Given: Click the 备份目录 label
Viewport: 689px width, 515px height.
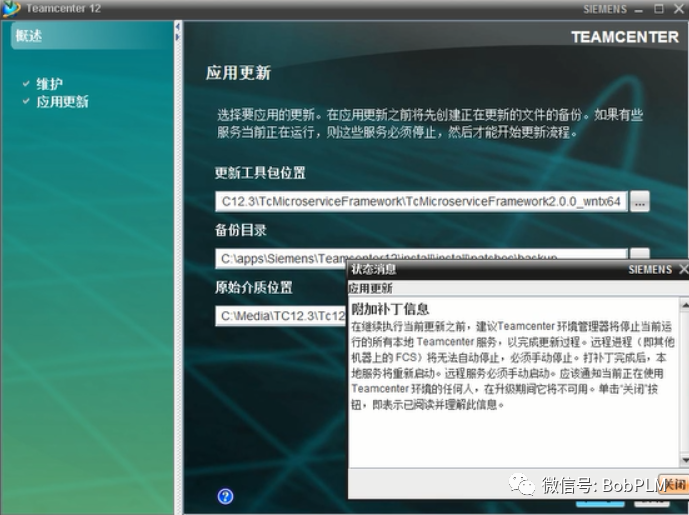Looking at the screenshot, I should (x=241, y=230).
